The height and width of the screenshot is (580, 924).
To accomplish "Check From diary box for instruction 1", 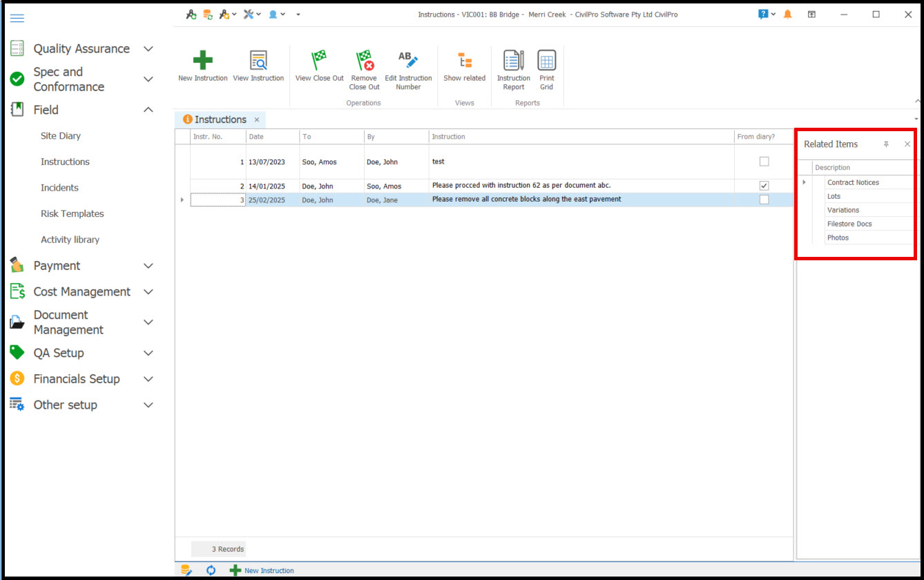I will pos(764,162).
